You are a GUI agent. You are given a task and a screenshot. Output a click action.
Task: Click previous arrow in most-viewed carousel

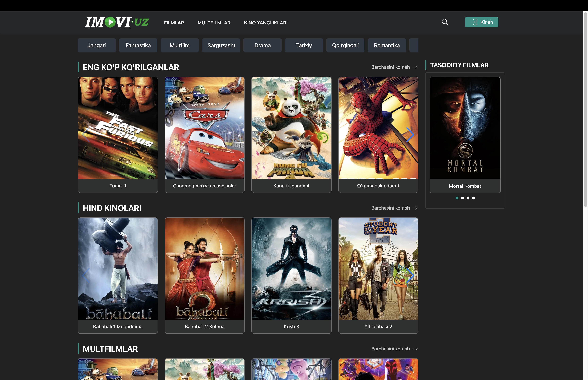click(86, 135)
